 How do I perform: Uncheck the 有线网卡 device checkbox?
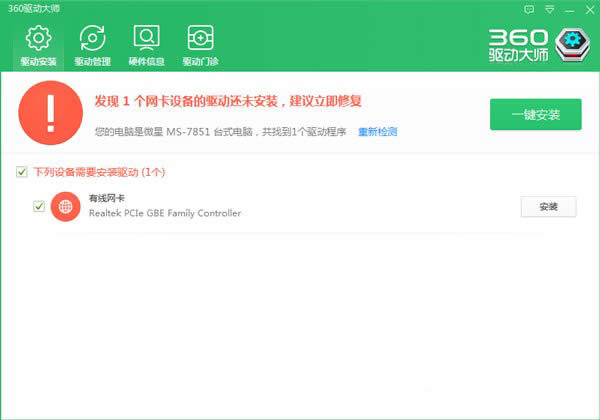pyautogui.click(x=39, y=207)
